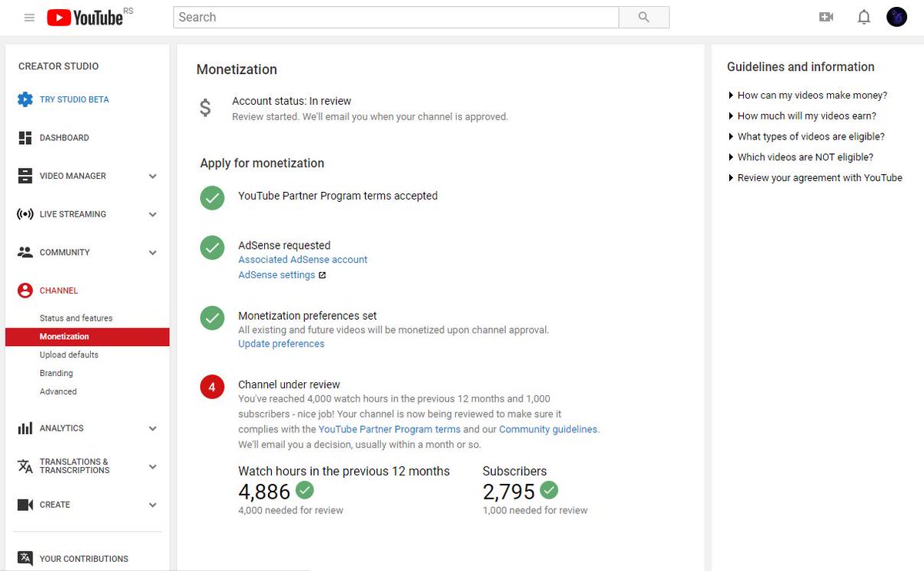
Task: Expand Create chevron
Action: click(x=152, y=506)
